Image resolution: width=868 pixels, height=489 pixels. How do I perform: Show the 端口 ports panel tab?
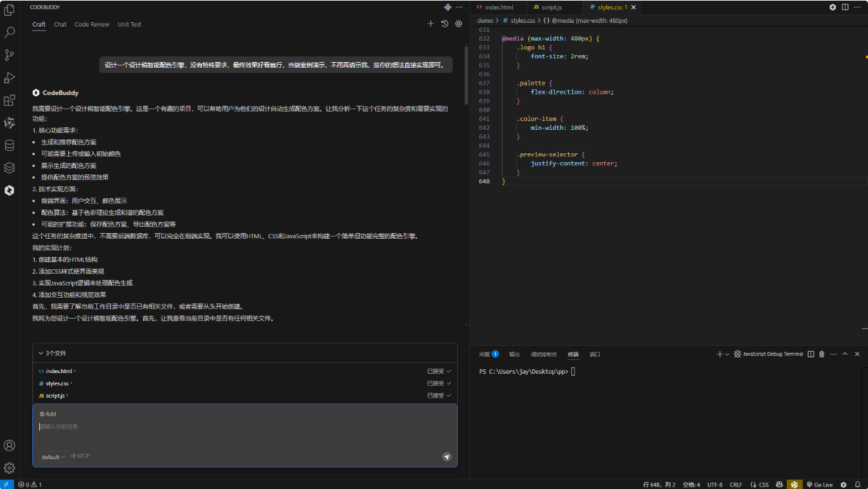coord(595,354)
